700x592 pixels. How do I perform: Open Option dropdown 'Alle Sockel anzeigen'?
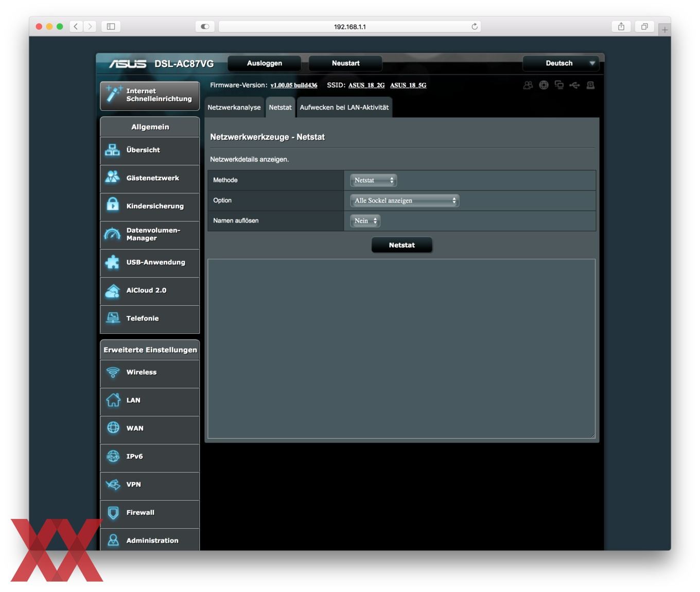click(404, 201)
